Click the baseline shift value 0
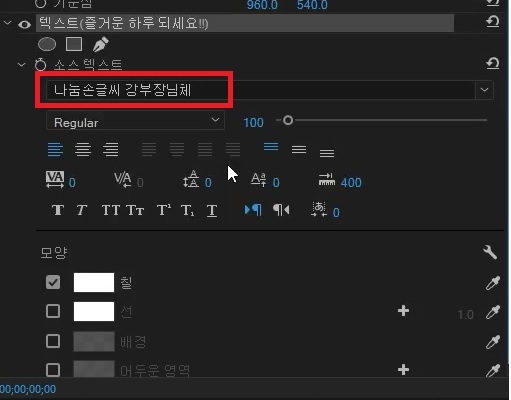Image resolution: width=511 pixels, height=400 pixels. point(276,183)
